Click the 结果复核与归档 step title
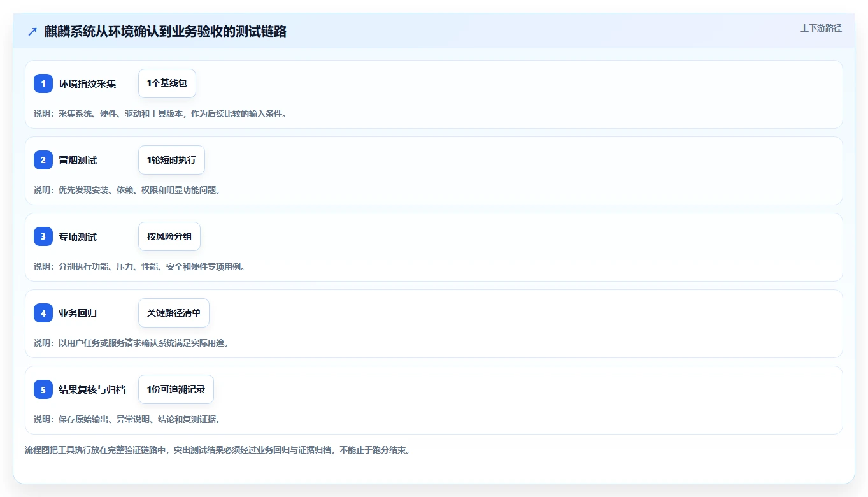 92,389
